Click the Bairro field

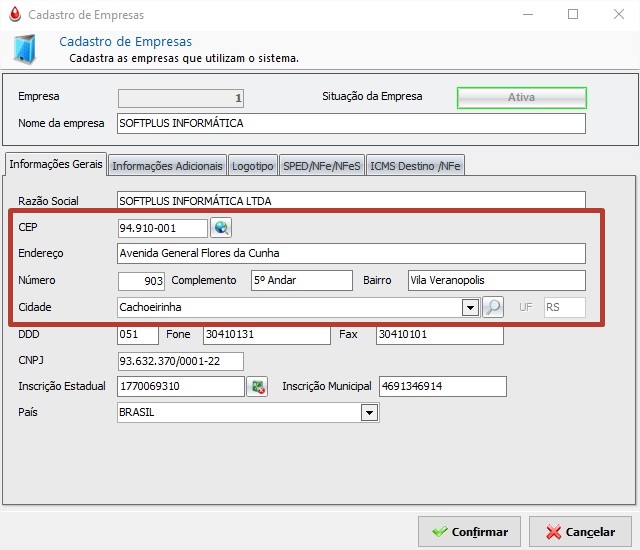point(497,280)
